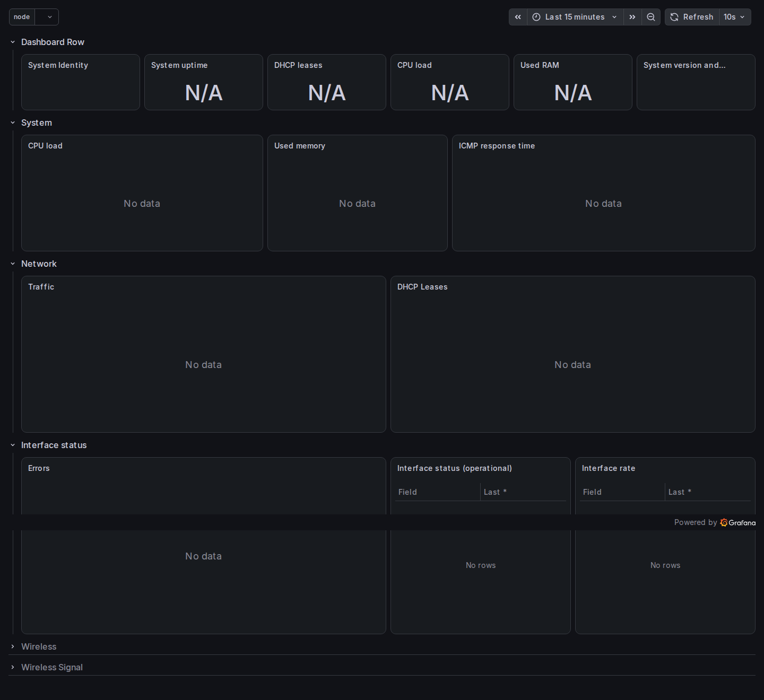Click the Powered by text

[696, 522]
